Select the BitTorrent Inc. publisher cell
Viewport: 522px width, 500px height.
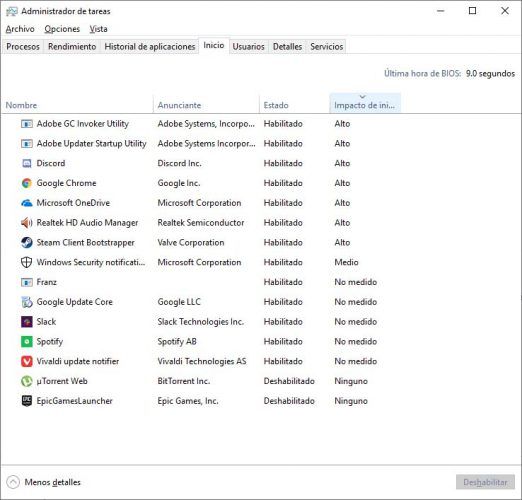pos(184,381)
